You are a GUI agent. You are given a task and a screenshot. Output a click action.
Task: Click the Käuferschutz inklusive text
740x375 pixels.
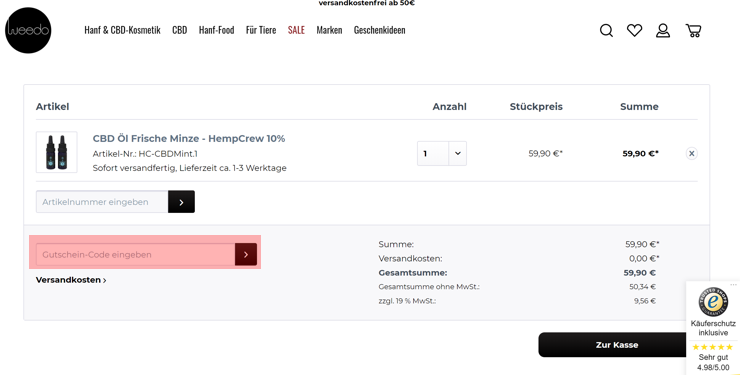[x=713, y=328]
